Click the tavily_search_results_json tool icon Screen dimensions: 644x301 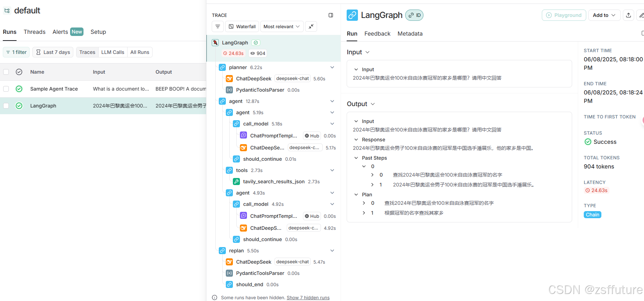click(x=236, y=182)
